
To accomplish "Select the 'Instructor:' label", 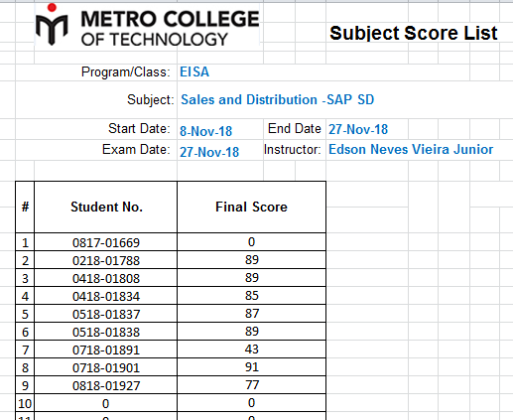I will click(293, 149).
